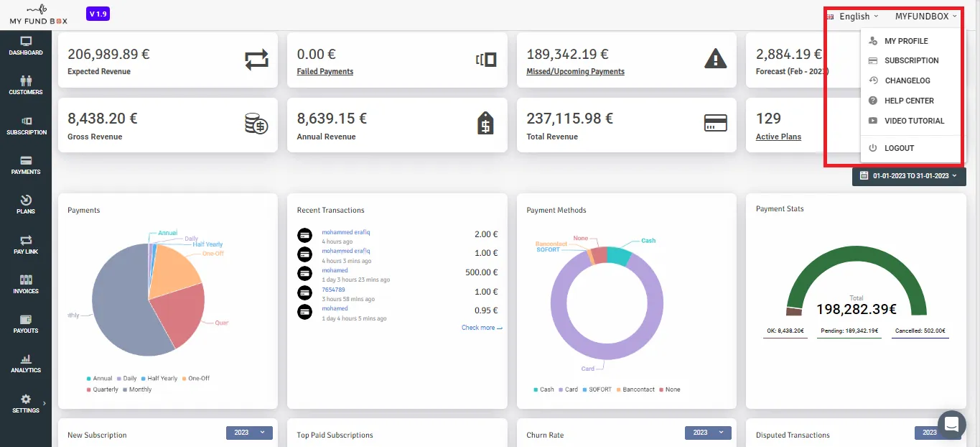Viewport: 980px width, 447px height.
Task: Click the warning icon on Missed/Upcoming Payments
Action: point(716,58)
